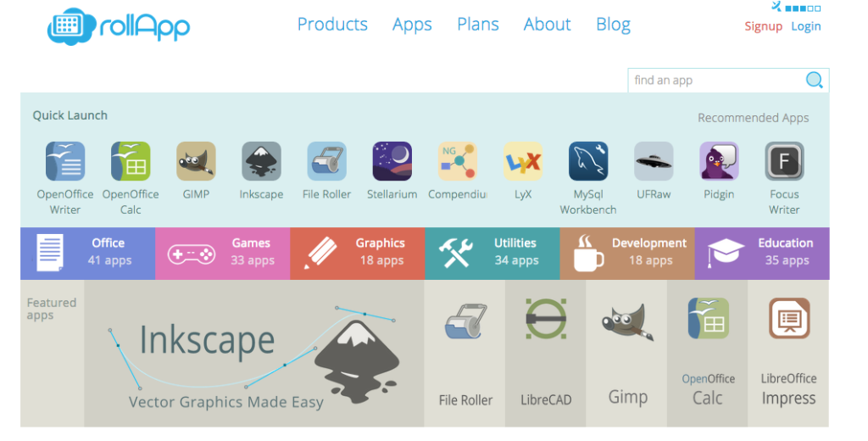Viewport: 868px width, 441px height.
Task: Click the search magnifier icon
Action: pyautogui.click(x=814, y=80)
